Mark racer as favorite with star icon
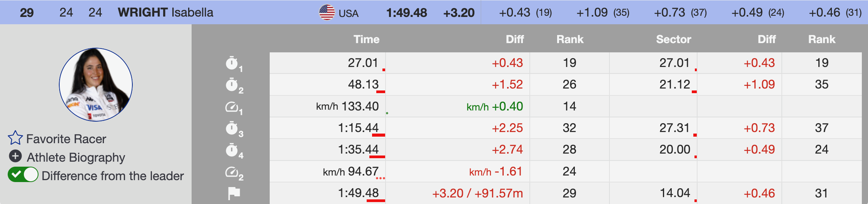868x204 pixels. click(15, 138)
